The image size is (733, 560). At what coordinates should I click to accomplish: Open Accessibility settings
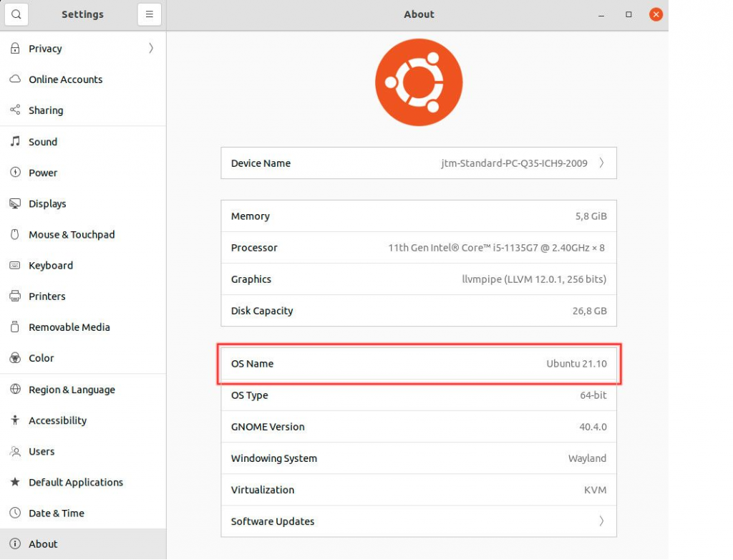[83, 420]
